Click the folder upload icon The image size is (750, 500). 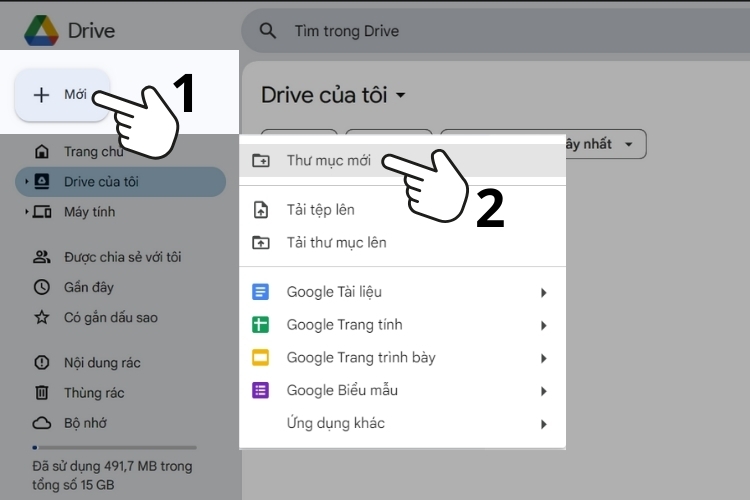click(261, 243)
